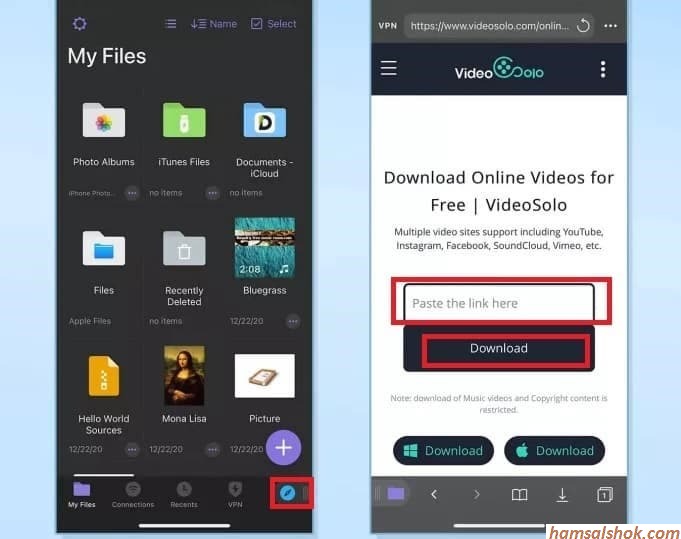Viewport: 681px width, 539px height.
Task: Switch to the My Files tab
Action: point(82,495)
